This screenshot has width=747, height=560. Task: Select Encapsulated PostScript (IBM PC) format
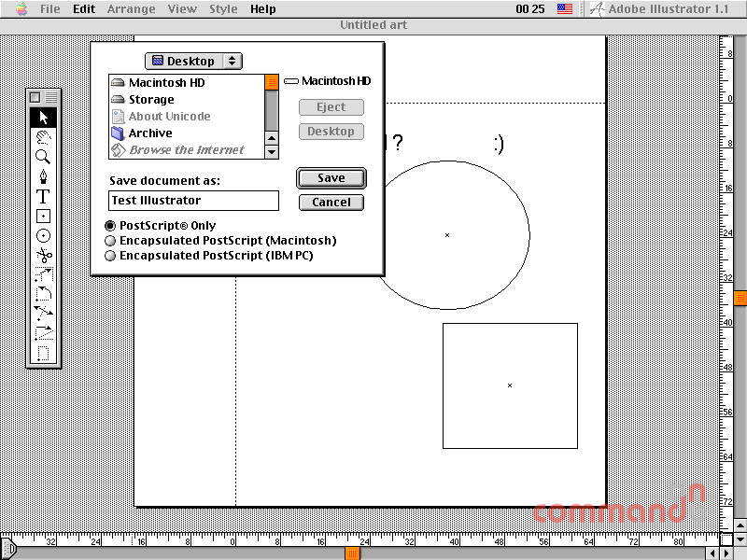(209, 256)
